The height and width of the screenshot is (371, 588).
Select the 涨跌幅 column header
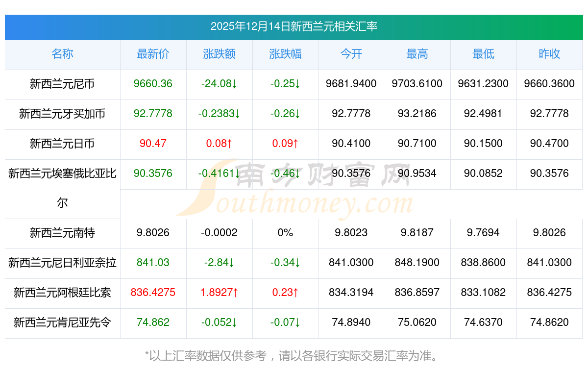pos(285,54)
